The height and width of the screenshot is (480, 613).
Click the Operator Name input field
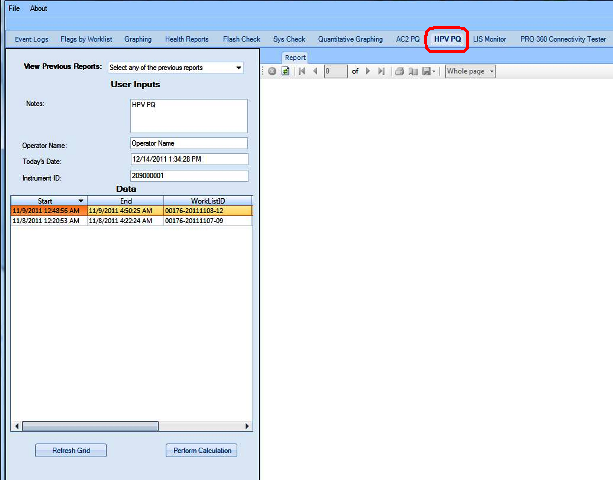(x=188, y=143)
